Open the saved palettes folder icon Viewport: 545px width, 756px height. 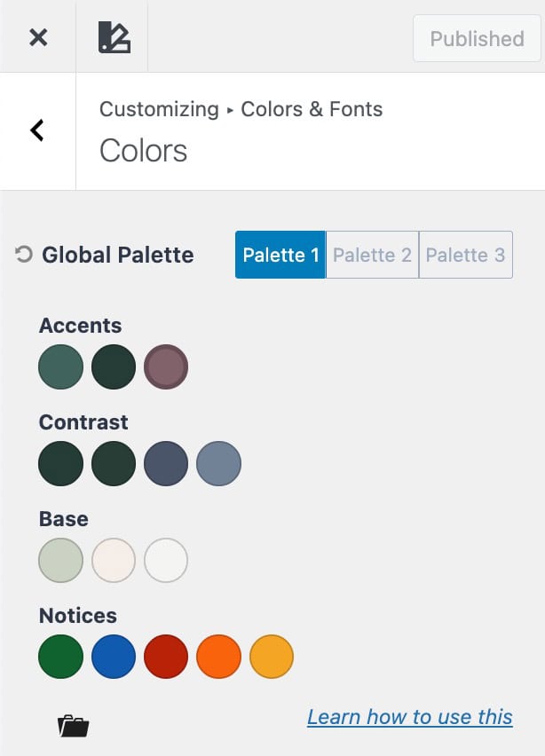coord(75,725)
